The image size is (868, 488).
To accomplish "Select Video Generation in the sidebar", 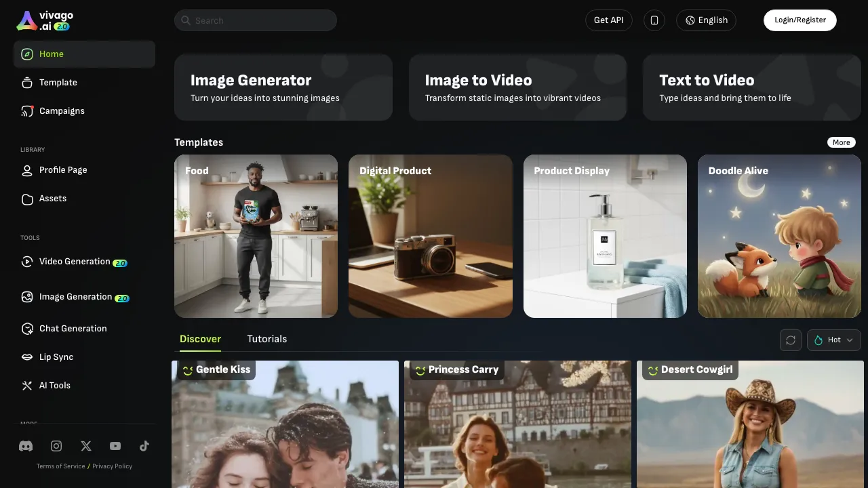I will point(74,262).
